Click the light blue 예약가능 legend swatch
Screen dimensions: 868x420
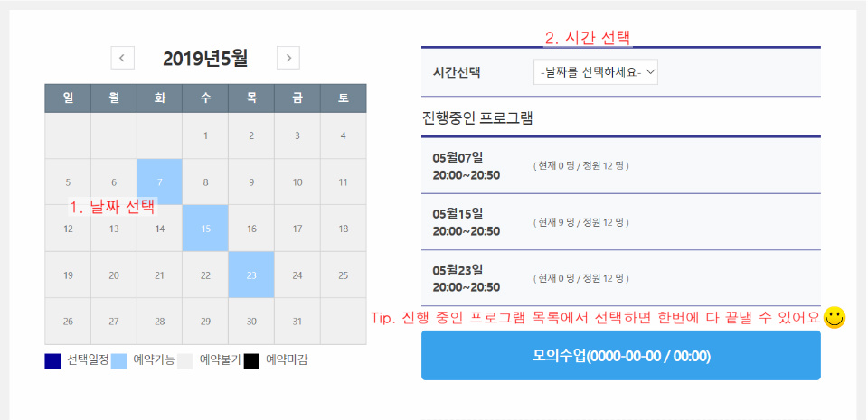(118, 361)
